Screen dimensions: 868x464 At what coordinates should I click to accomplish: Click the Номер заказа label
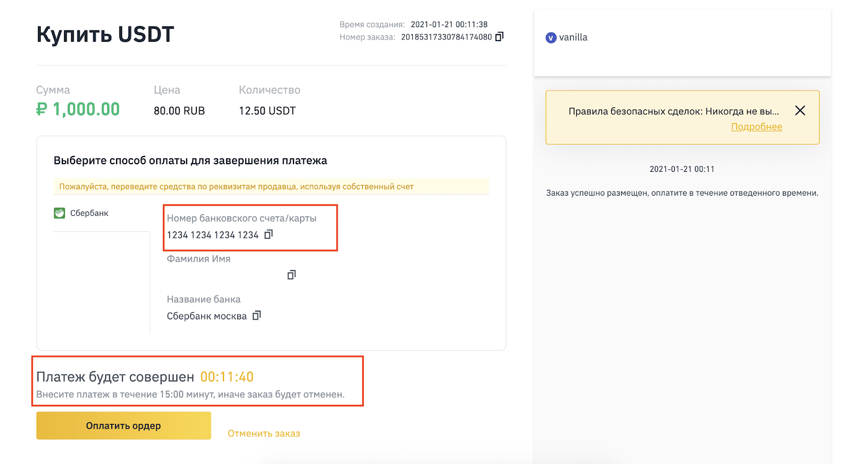click(367, 37)
